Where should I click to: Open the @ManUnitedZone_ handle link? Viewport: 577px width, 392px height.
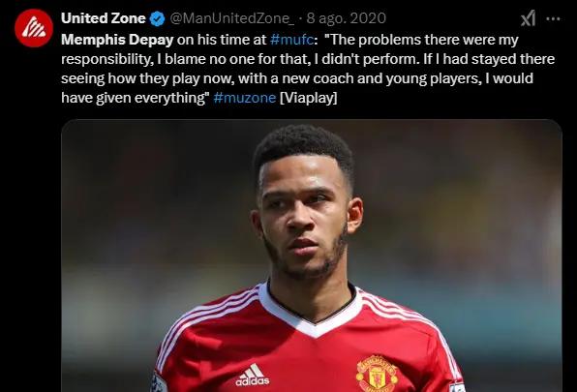pyautogui.click(x=231, y=18)
